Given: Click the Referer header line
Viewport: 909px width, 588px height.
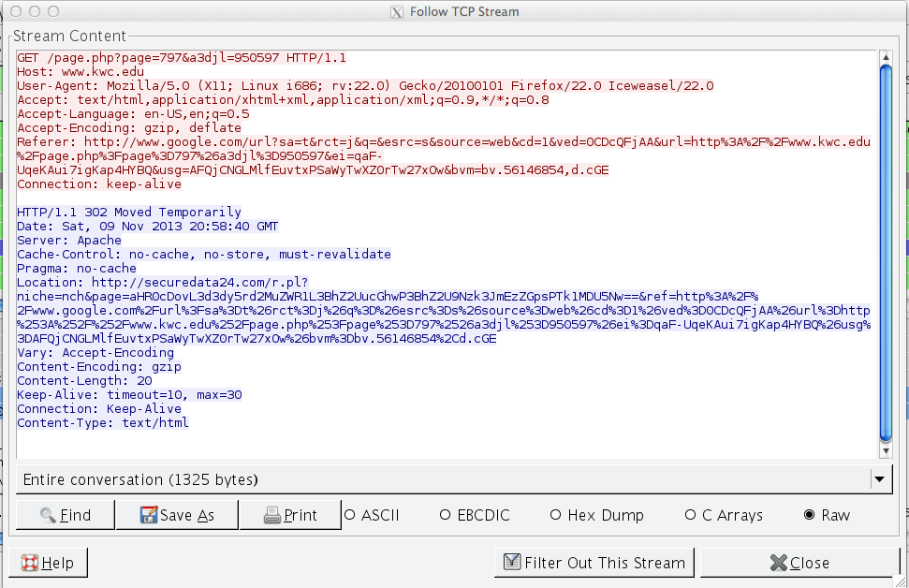Looking at the screenshot, I should click(x=444, y=142).
